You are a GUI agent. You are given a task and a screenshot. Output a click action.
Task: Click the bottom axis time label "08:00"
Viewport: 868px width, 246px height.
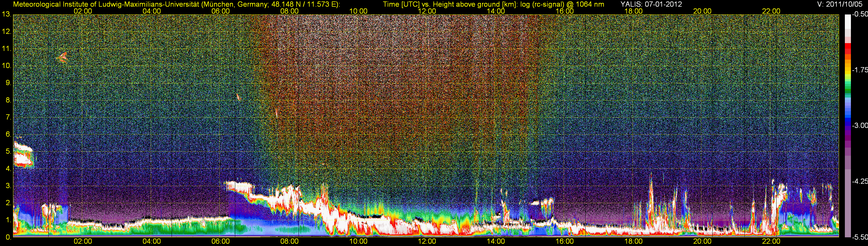tap(289, 241)
